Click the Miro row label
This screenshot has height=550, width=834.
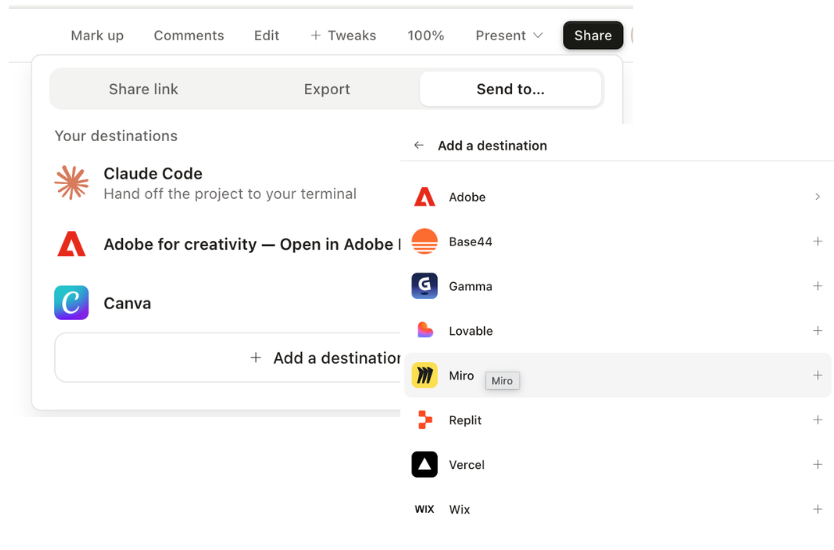point(461,376)
